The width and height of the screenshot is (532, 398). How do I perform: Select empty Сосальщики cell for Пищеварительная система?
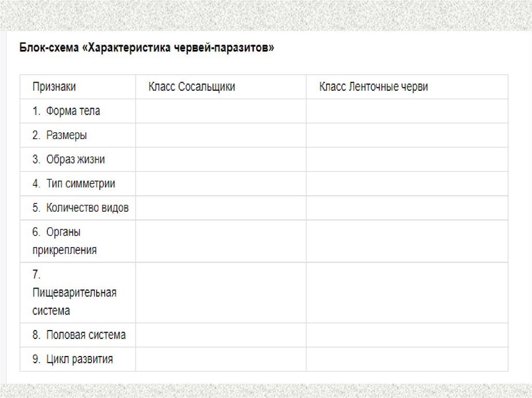point(220,293)
